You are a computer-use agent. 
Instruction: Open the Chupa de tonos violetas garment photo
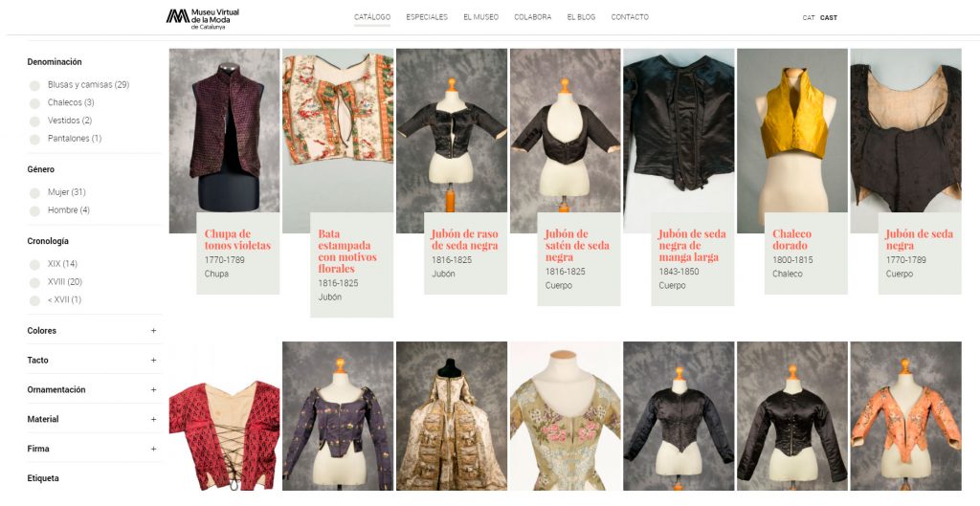click(224, 134)
